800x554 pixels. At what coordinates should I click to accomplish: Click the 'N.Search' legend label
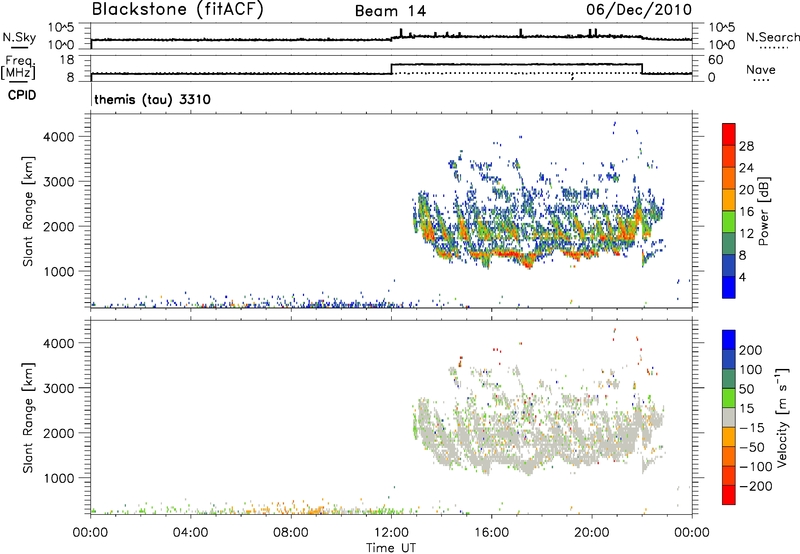pos(772,37)
